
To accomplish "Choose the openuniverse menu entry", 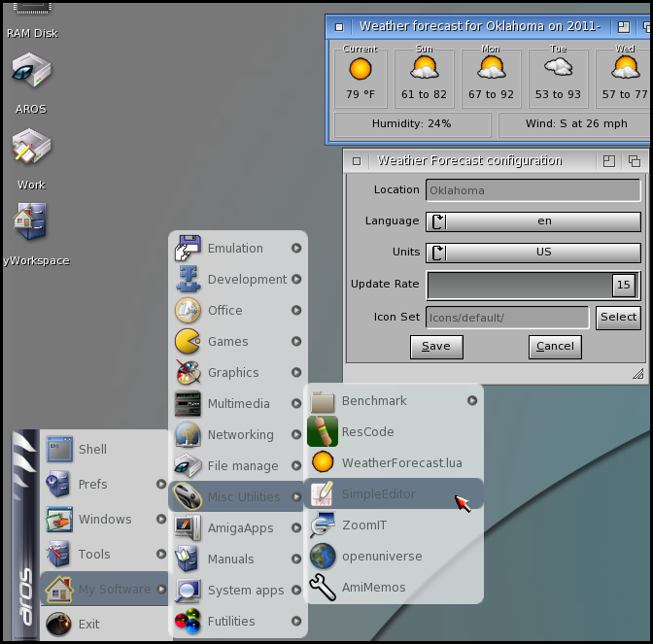I will point(394,557).
